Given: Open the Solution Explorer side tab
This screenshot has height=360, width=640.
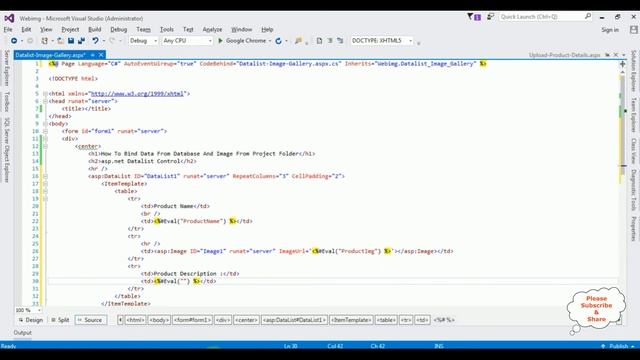Looking at the screenshot, I should click(633, 71).
